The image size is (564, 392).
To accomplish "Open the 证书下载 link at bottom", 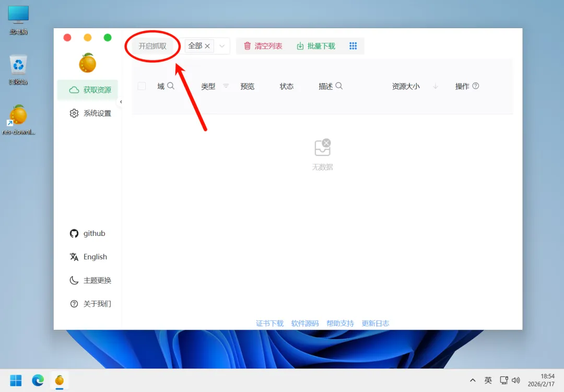I will click(x=269, y=324).
